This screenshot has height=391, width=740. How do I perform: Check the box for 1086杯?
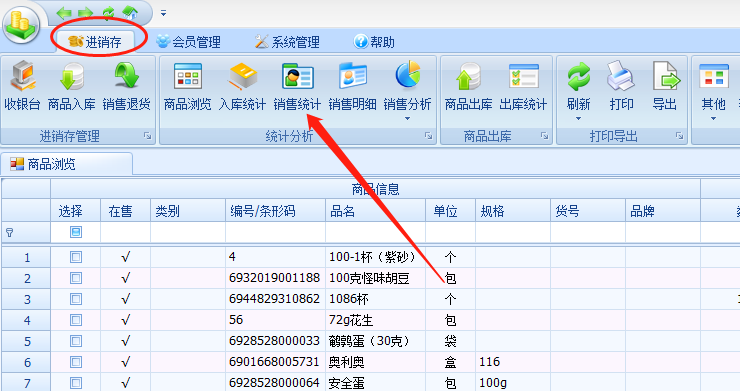coord(76,299)
